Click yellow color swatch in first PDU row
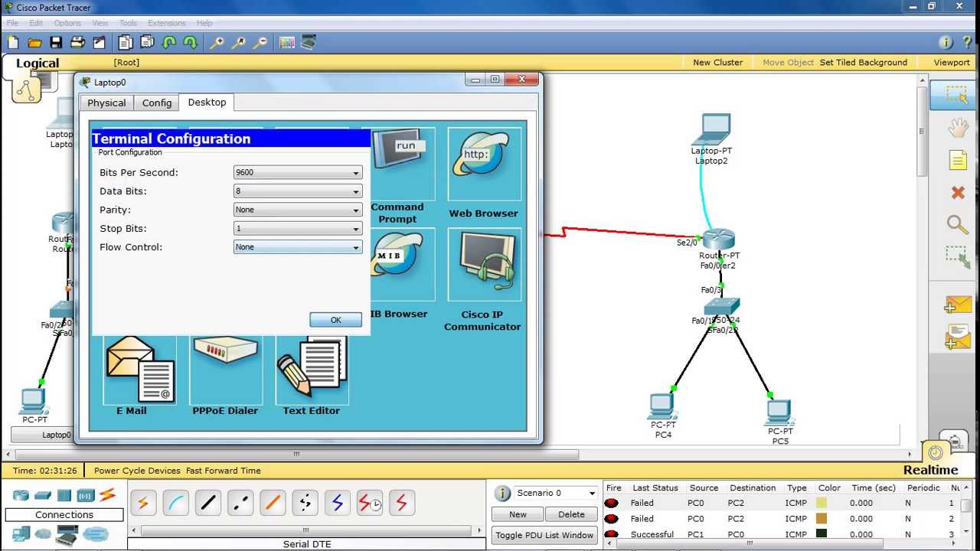Image resolution: width=980 pixels, height=551 pixels. (822, 503)
